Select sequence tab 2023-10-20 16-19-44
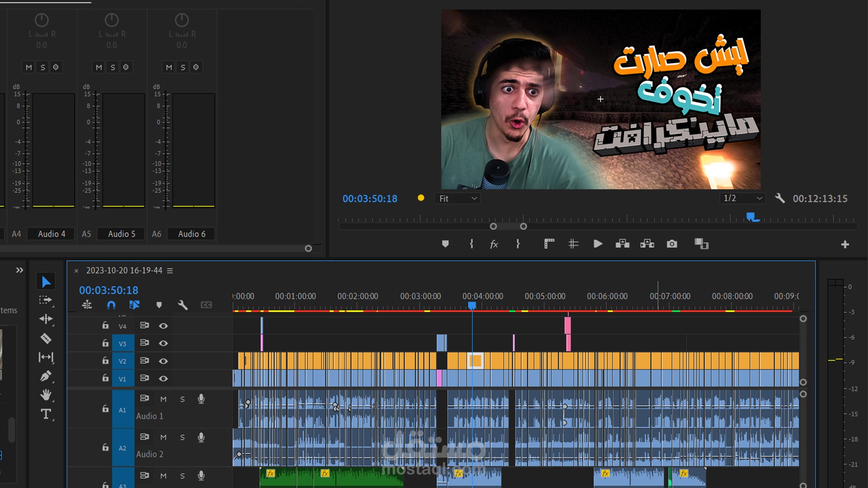The width and height of the screenshot is (868, 488). pyautogui.click(x=124, y=270)
